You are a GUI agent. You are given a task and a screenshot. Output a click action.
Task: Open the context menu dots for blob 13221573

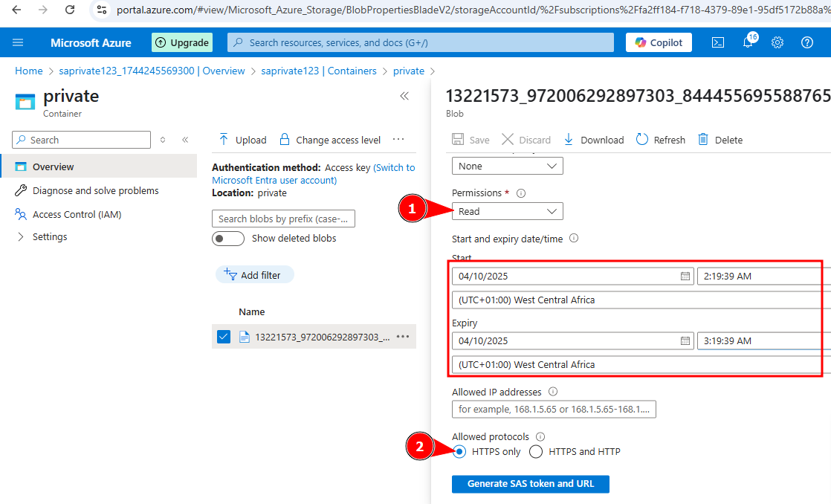(x=403, y=337)
